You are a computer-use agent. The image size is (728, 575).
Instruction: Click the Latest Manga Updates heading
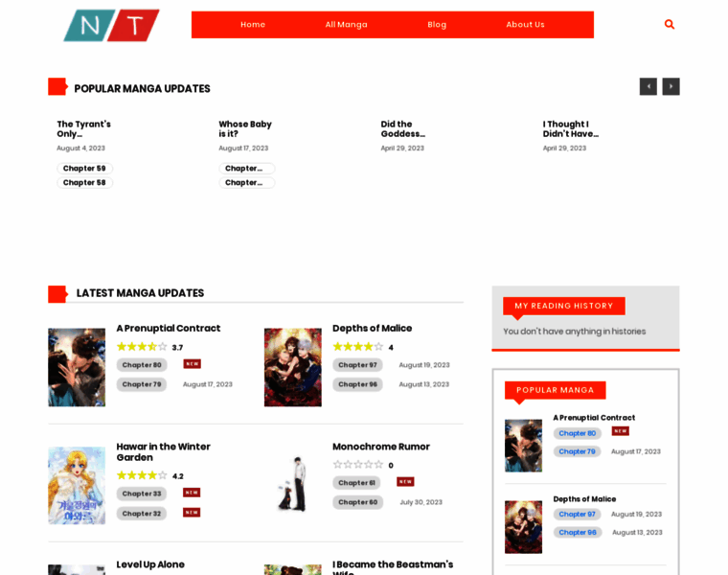(140, 293)
